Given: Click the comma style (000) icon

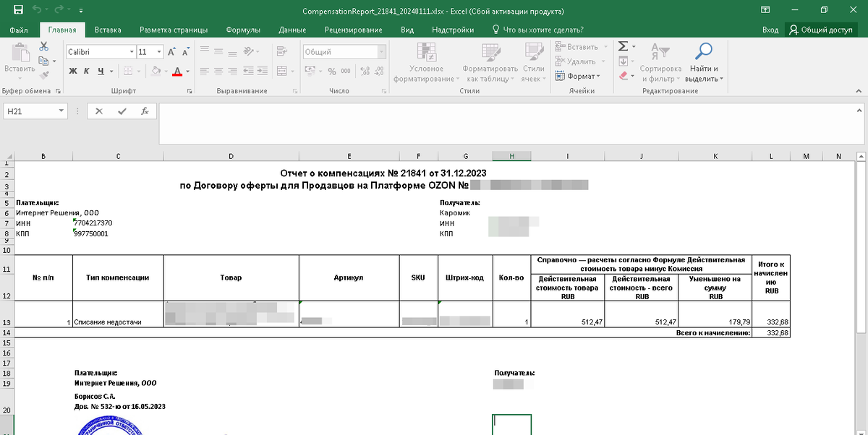Looking at the screenshot, I should tap(346, 71).
